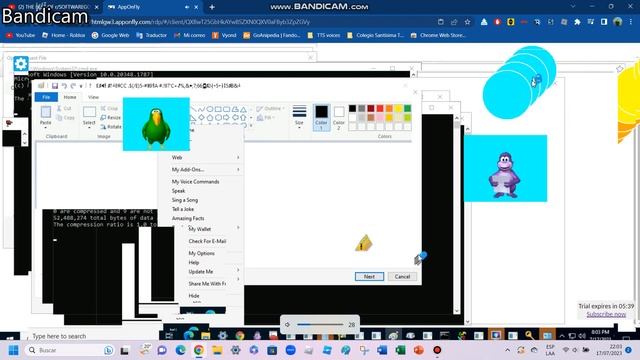
Task: Select the rectangle shape in Paint shapes gallery
Action: (218, 109)
